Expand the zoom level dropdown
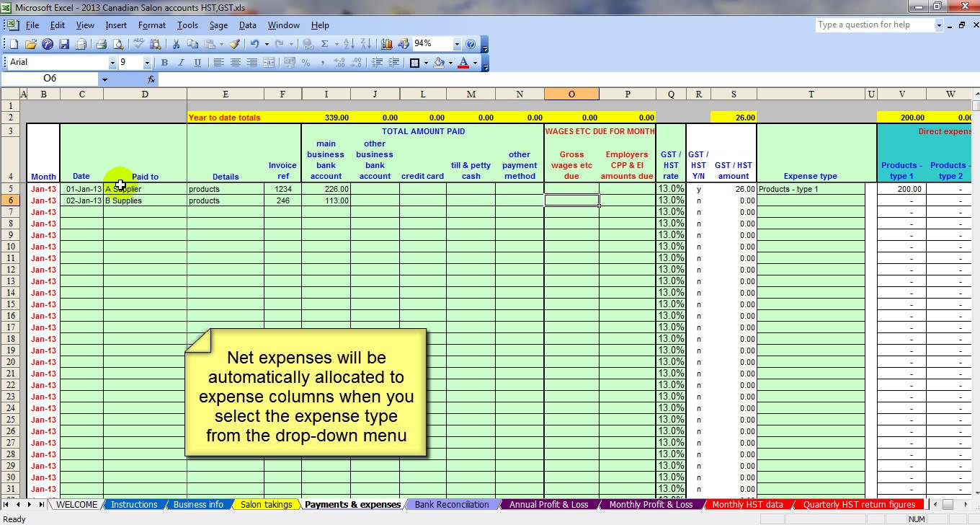Screen dimensions: 980x525 [456, 44]
